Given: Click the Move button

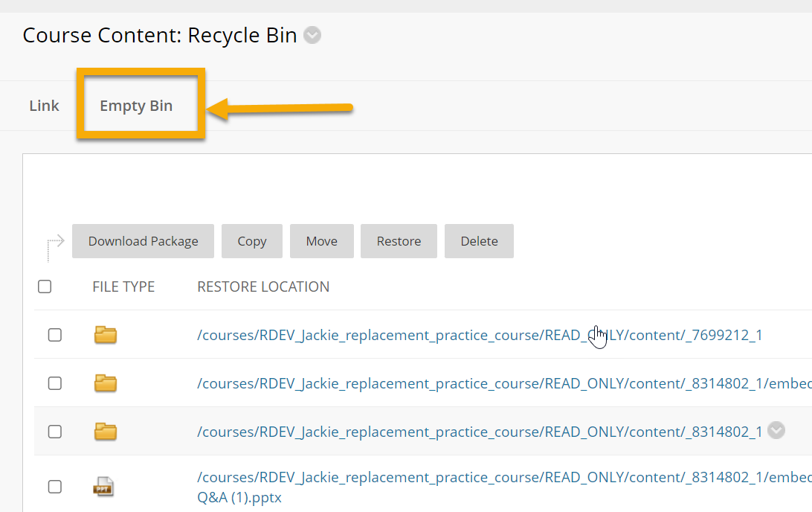Looking at the screenshot, I should (x=321, y=241).
